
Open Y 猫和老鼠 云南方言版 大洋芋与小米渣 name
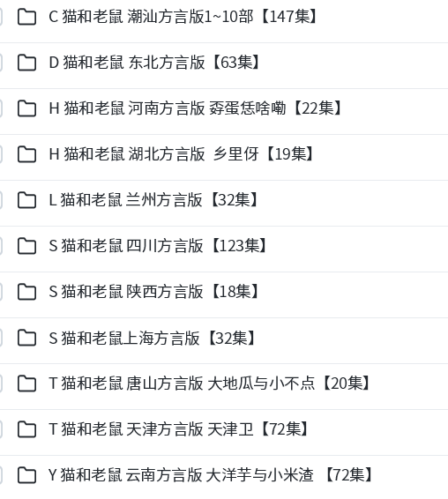click(211, 475)
